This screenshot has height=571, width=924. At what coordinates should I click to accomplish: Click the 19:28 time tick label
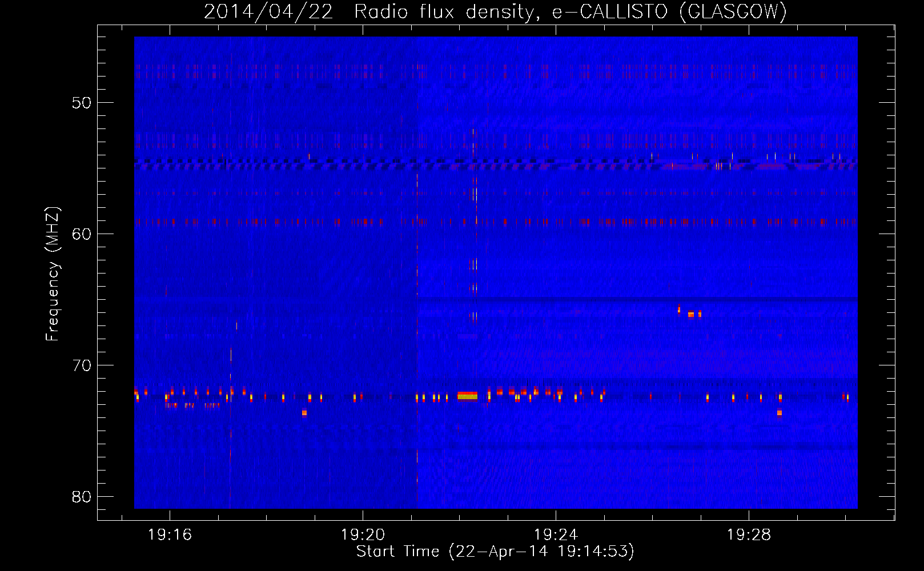point(749,535)
